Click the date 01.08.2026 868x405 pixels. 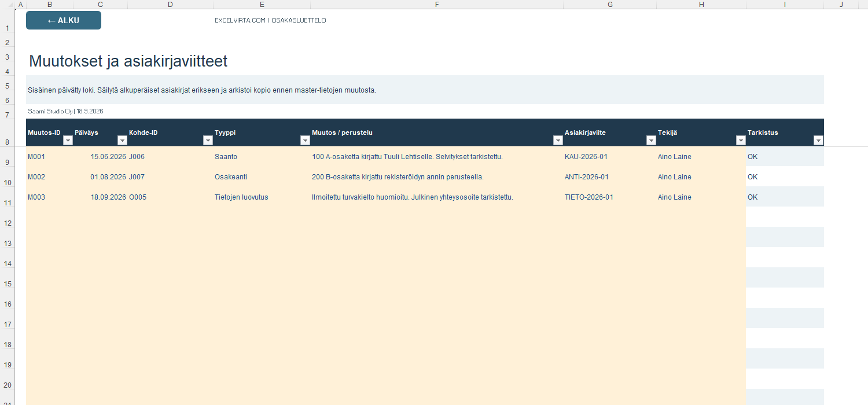[108, 177]
